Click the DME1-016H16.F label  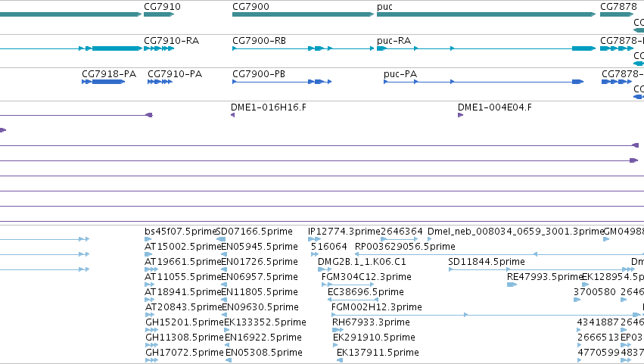268,107
